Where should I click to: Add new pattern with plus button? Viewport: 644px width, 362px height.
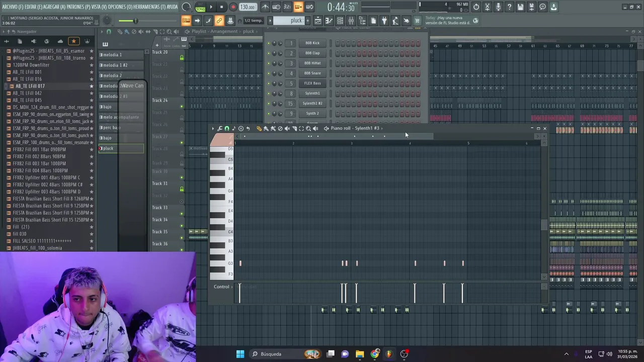(307, 21)
